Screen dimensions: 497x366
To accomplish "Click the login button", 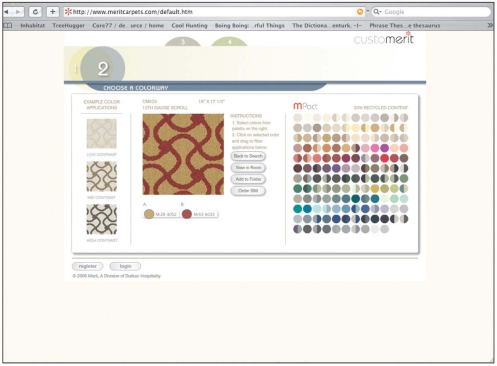I will click(125, 266).
